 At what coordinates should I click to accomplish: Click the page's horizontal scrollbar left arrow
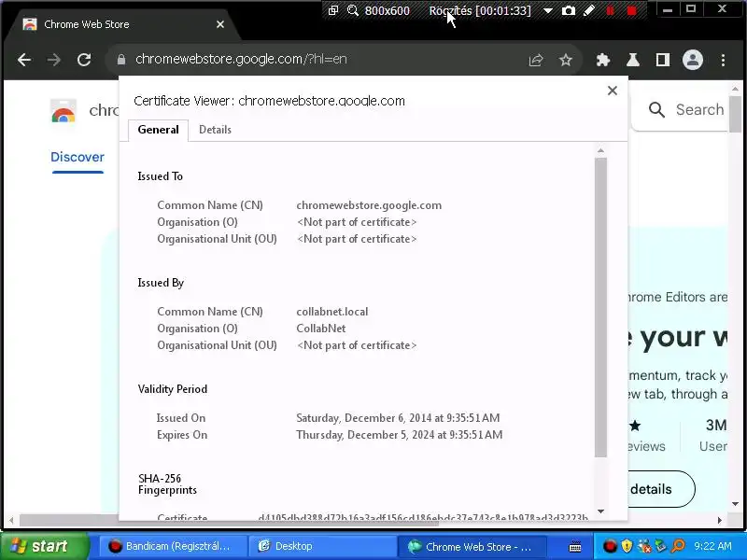pos(11,520)
